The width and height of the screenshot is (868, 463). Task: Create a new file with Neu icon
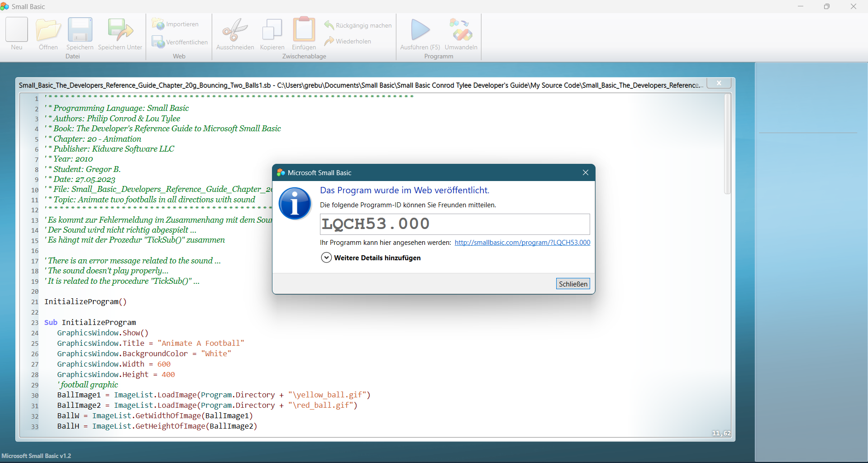point(17,34)
